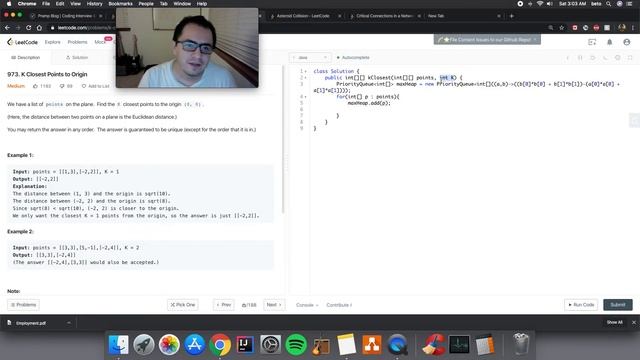
Task: Open Activity Monitor from the dock
Action: tap(459, 345)
